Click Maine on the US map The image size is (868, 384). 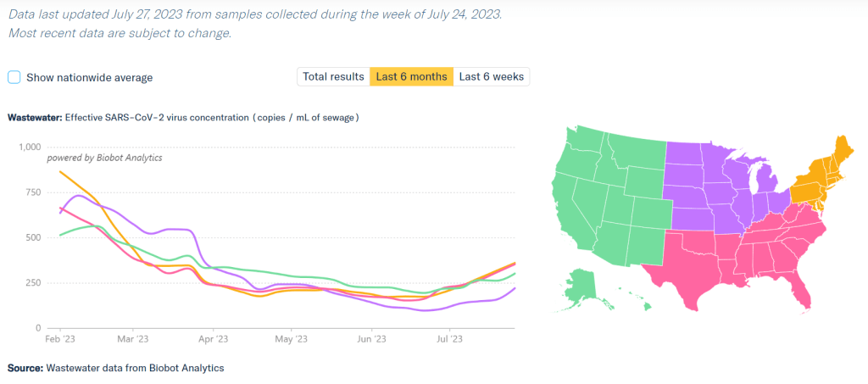(x=842, y=151)
